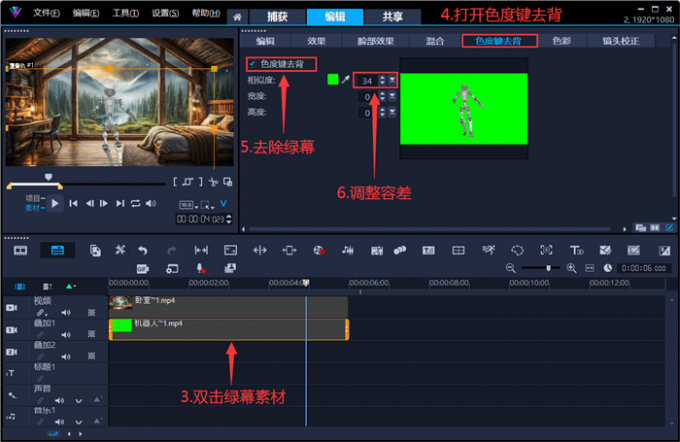Click the zoom in magnifier on timeline
The height and width of the screenshot is (442, 680).
572,268
